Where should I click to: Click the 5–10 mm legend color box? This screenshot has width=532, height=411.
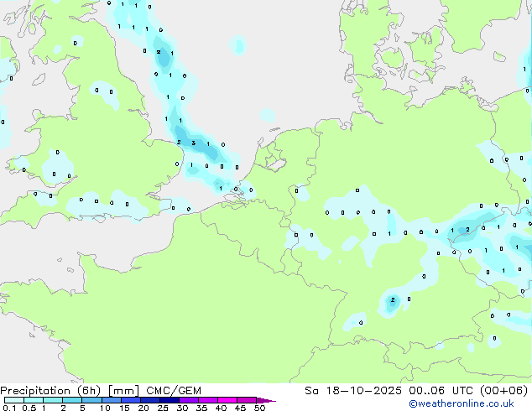[91, 400]
